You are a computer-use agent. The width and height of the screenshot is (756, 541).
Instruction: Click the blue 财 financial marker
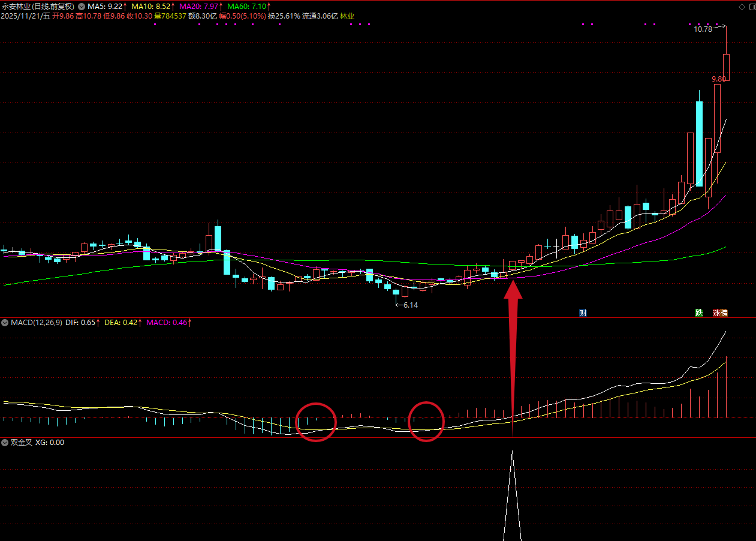[x=583, y=312]
